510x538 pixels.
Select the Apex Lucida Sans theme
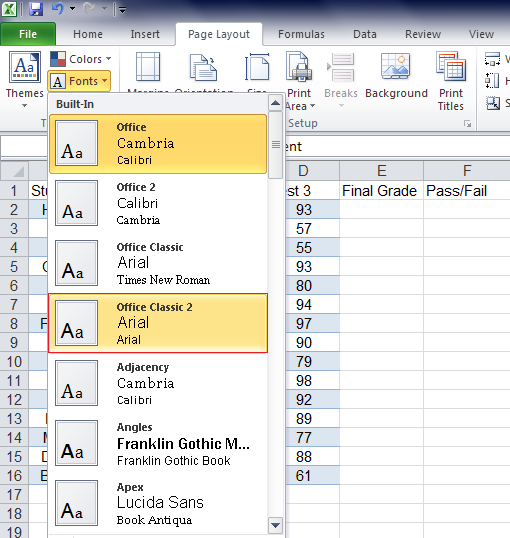point(158,503)
